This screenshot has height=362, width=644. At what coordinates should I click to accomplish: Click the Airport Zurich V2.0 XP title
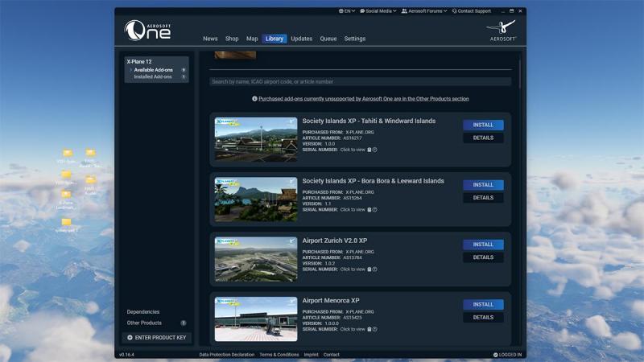(335, 241)
